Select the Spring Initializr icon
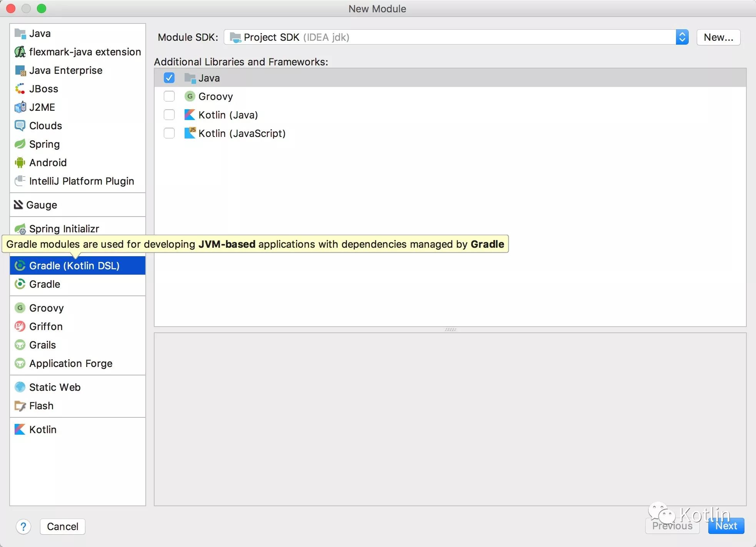 20,229
